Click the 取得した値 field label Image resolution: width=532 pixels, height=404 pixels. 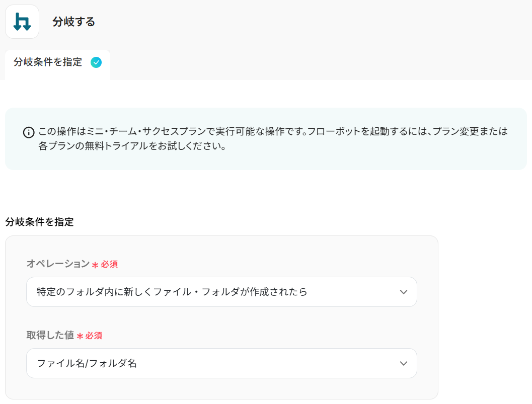click(x=50, y=335)
